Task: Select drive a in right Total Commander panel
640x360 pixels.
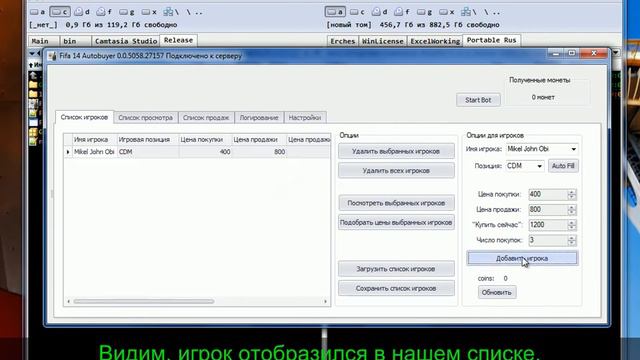Action: coord(336,12)
